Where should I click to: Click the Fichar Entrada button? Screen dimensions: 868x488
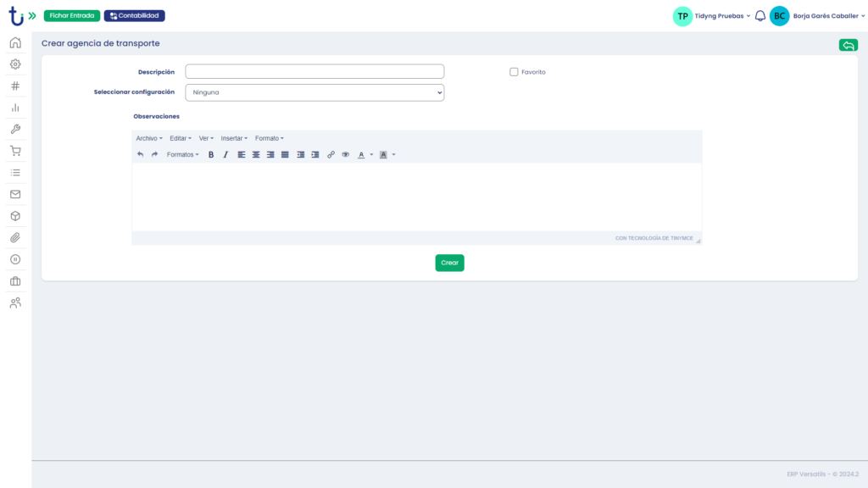(x=71, y=16)
